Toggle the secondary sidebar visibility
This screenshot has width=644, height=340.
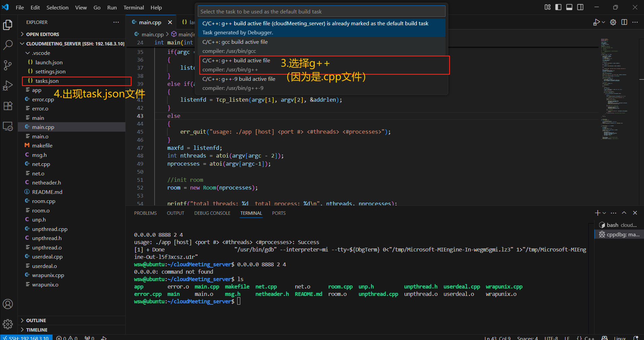tap(580, 7)
